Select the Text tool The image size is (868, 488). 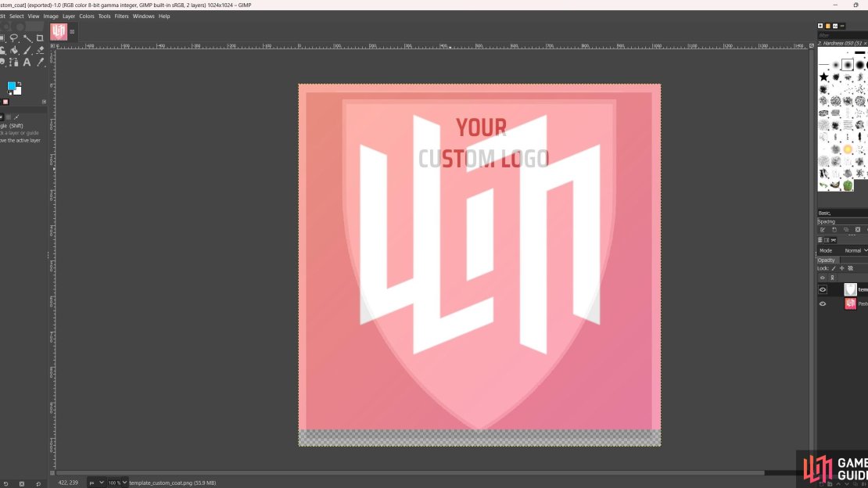click(27, 63)
